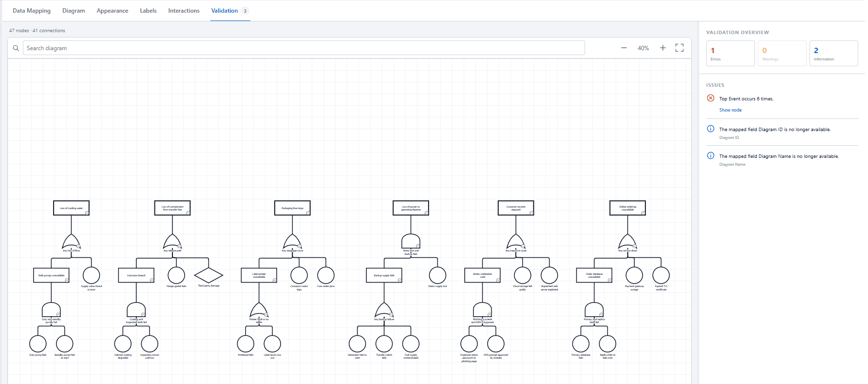Collapse the 'Loss of cooling water' node
This screenshot has width=868, height=384.
point(87,213)
